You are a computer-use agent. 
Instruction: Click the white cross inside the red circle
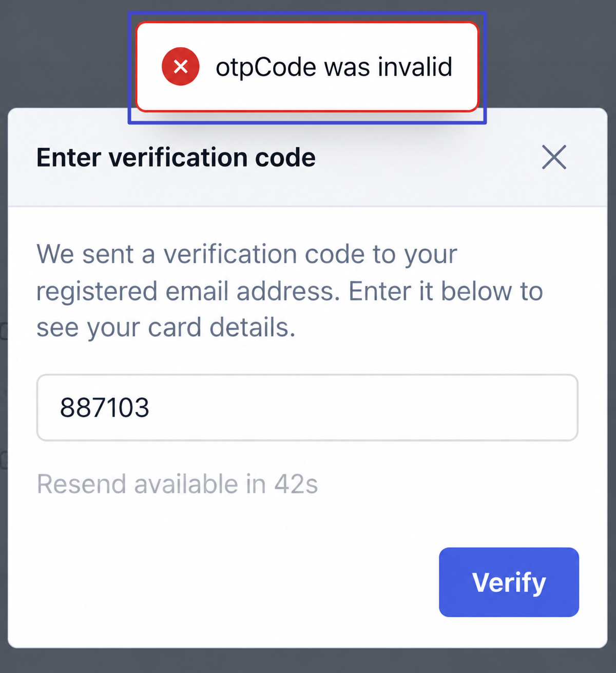pyautogui.click(x=180, y=66)
